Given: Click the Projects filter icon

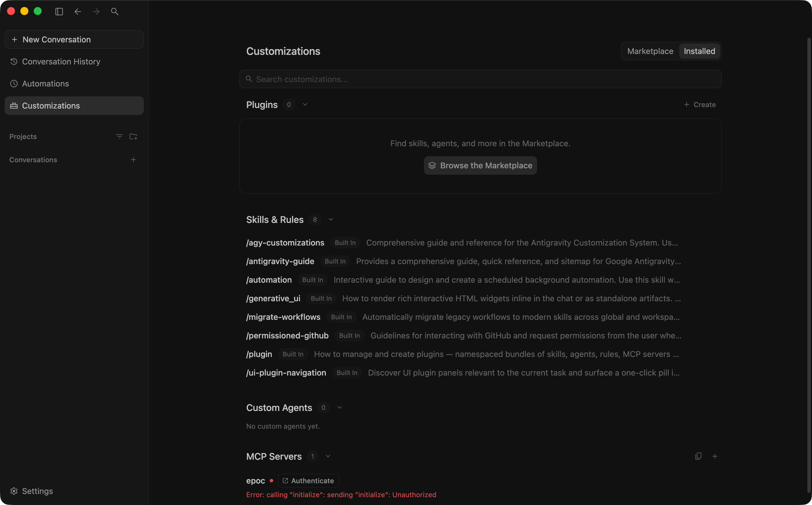Looking at the screenshot, I should pos(119,136).
